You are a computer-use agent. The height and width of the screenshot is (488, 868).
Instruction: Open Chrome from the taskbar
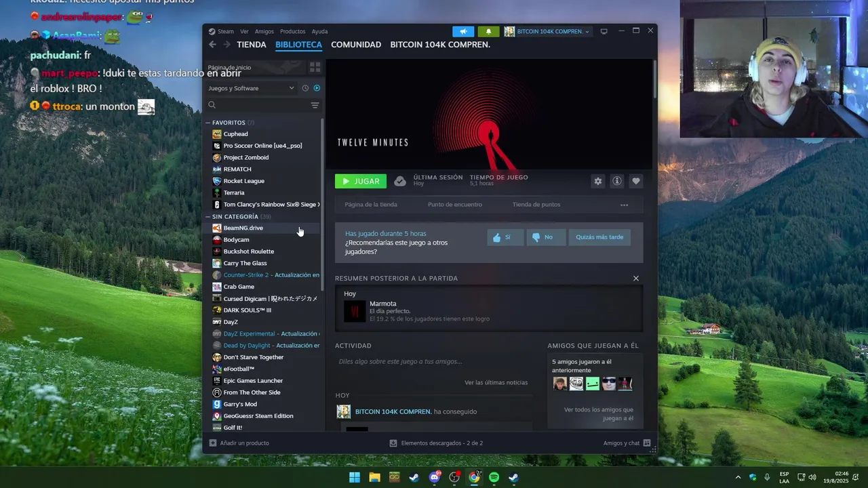(474, 477)
